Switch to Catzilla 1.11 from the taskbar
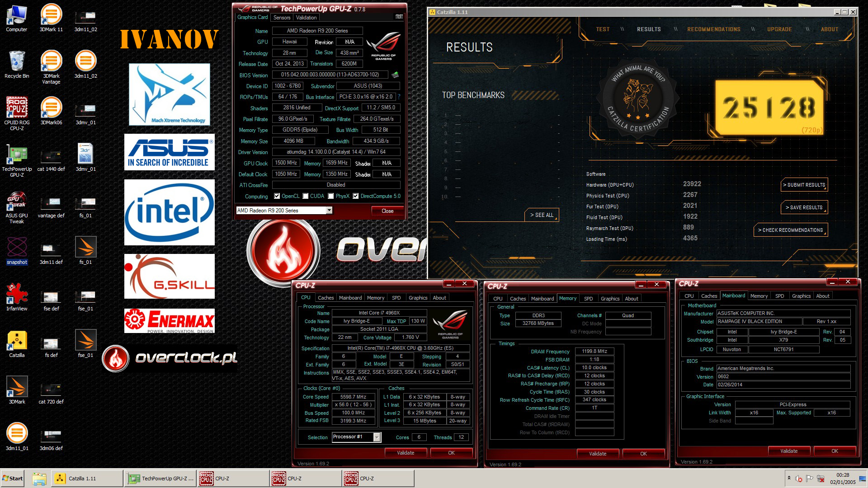 coord(86,479)
